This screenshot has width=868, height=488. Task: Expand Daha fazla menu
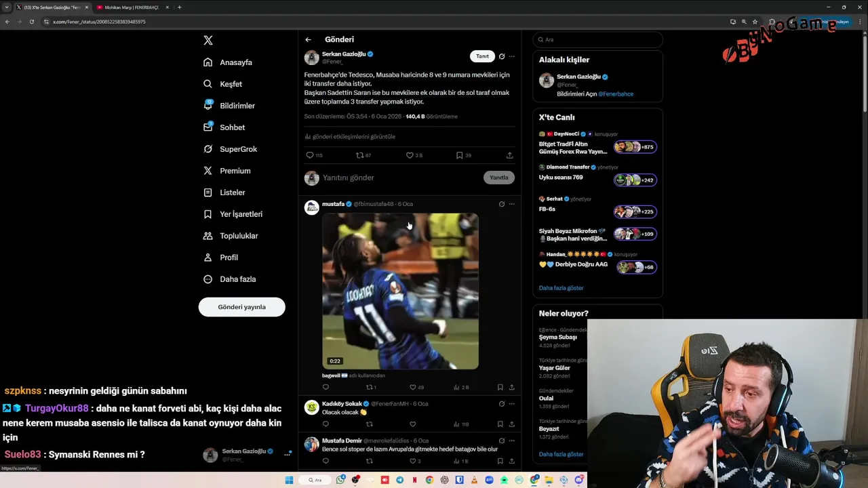pyautogui.click(x=229, y=279)
